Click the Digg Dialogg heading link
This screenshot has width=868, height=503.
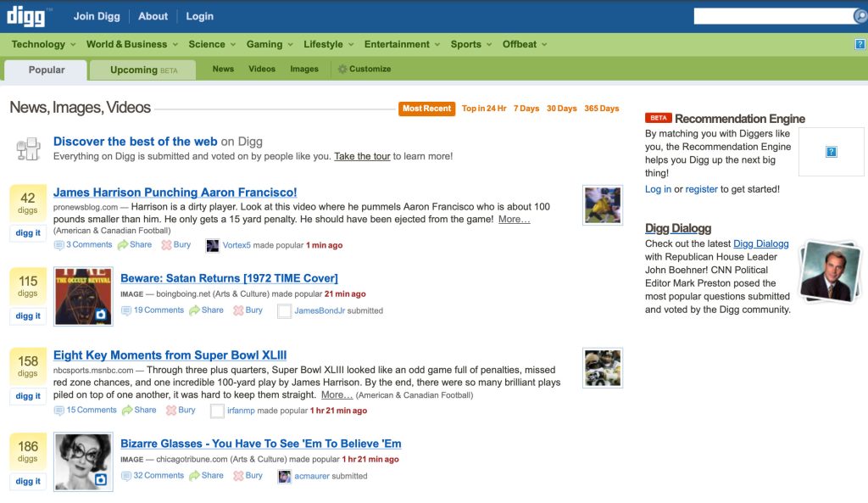677,228
